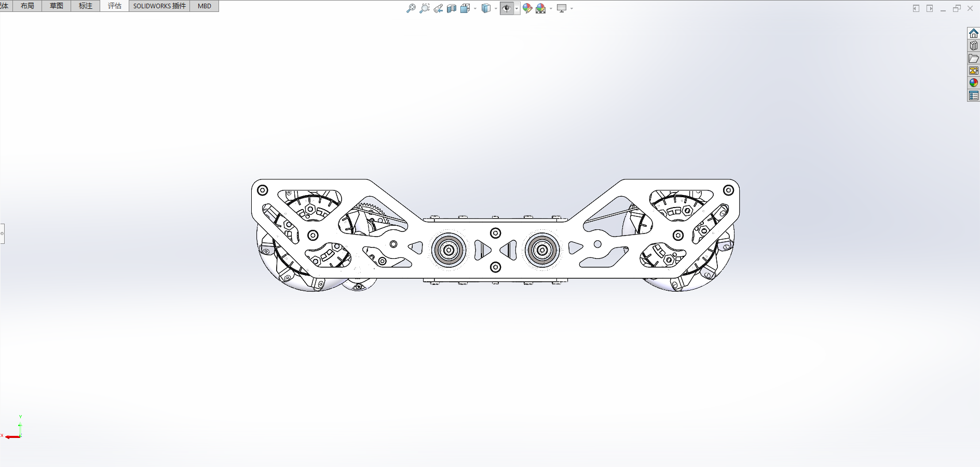The width and height of the screenshot is (980, 467).
Task: Click the left-arrow panel toggle button
Action: click(x=916, y=8)
